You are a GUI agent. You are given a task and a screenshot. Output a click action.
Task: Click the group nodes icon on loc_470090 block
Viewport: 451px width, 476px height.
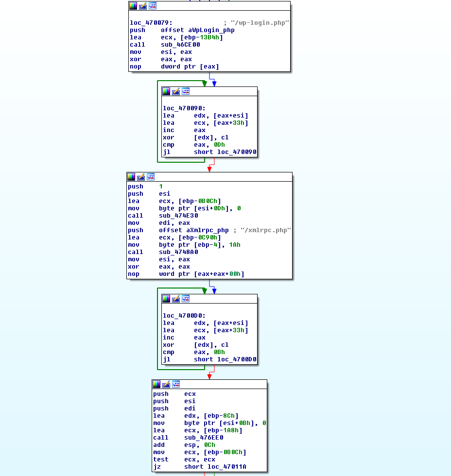pyautogui.click(x=186, y=91)
